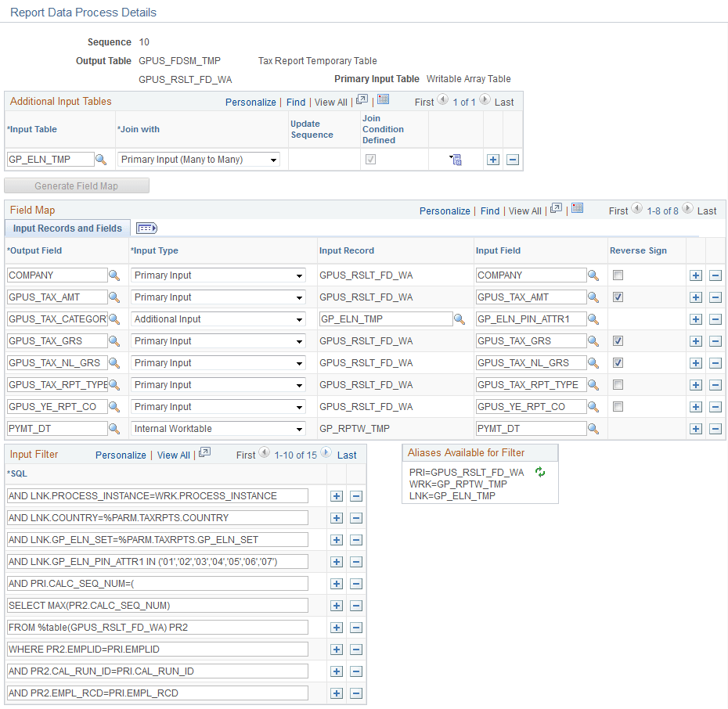Screen dimensions: 728x709
Task: Open the Internal Worktable dropdown on PYMT_DT row
Action: coord(218,428)
